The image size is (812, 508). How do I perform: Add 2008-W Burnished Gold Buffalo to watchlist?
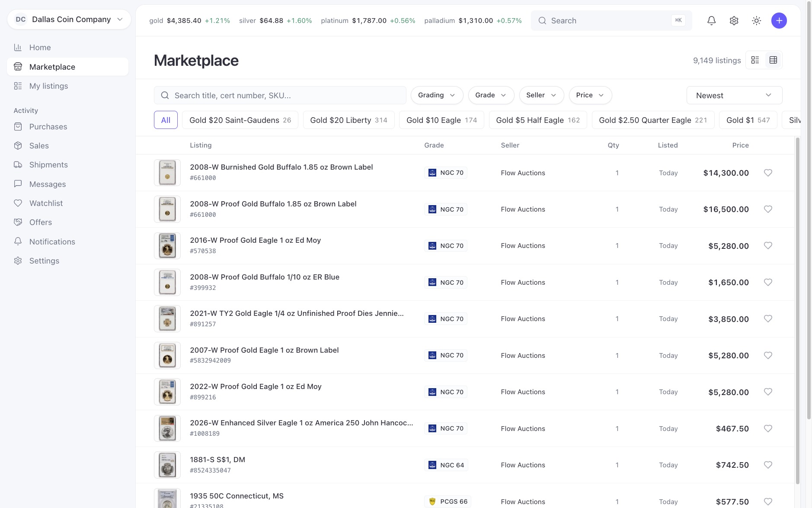point(768,173)
